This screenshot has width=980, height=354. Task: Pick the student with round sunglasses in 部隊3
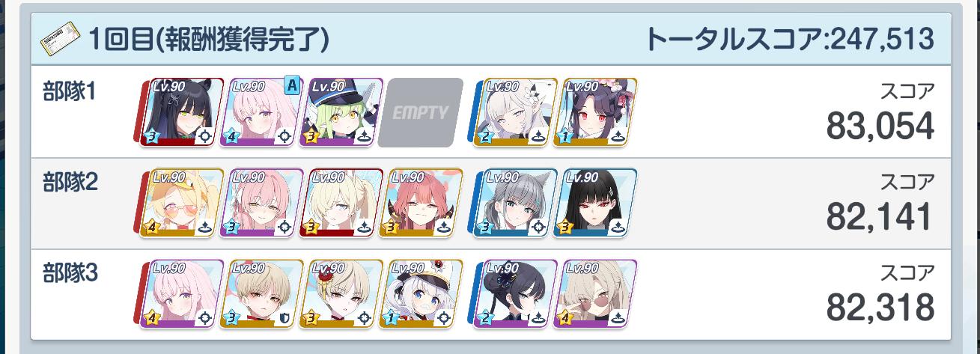click(597, 294)
